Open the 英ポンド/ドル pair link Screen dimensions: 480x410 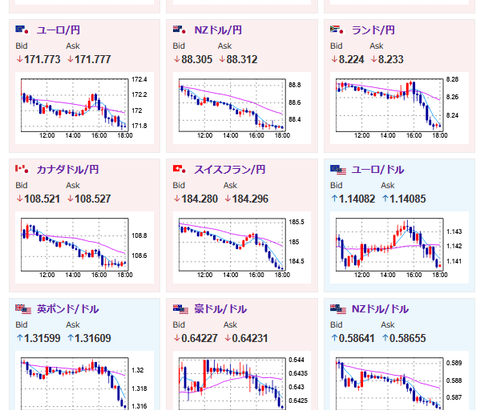click(68, 309)
